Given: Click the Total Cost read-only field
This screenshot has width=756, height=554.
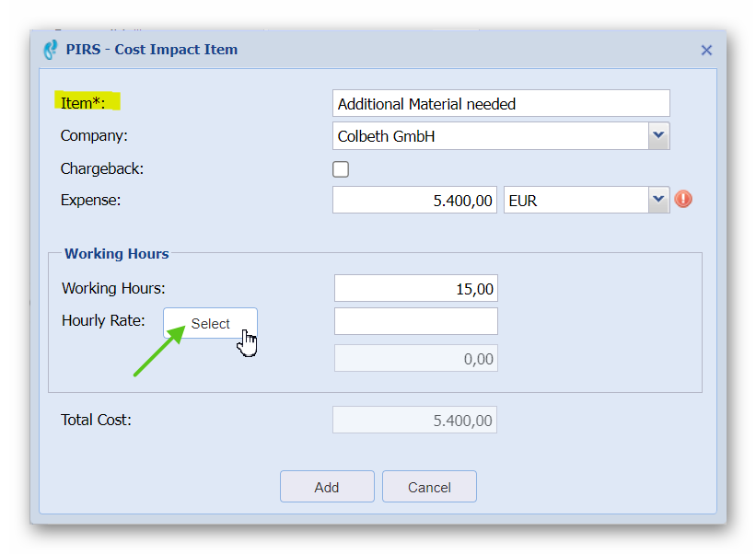Looking at the screenshot, I should (x=414, y=421).
